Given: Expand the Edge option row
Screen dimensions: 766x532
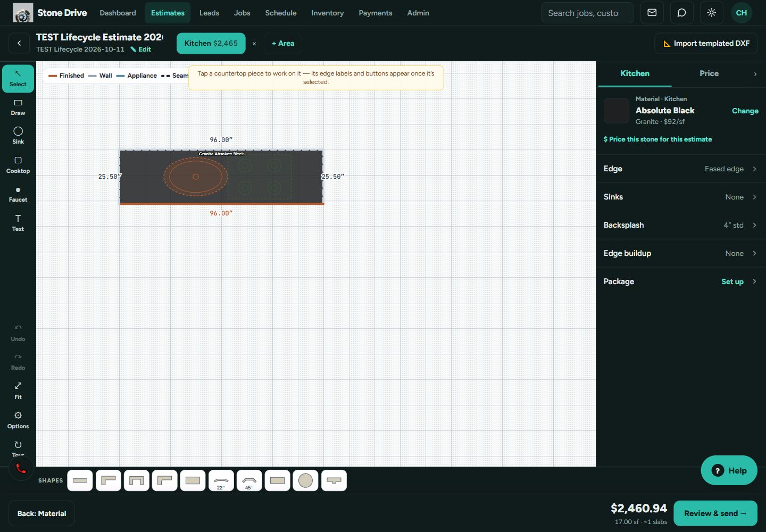Looking at the screenshot, I should pyautogui.click(x=681, y=169).
